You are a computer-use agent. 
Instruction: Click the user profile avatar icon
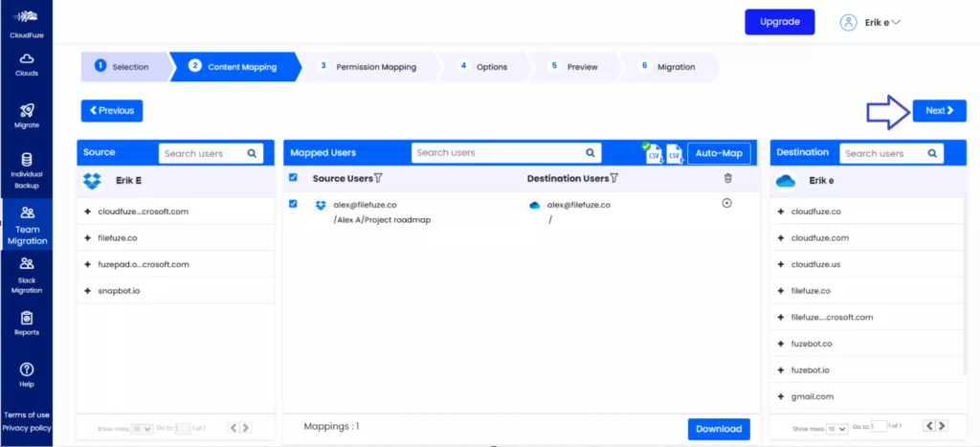(x=848, y=23)
